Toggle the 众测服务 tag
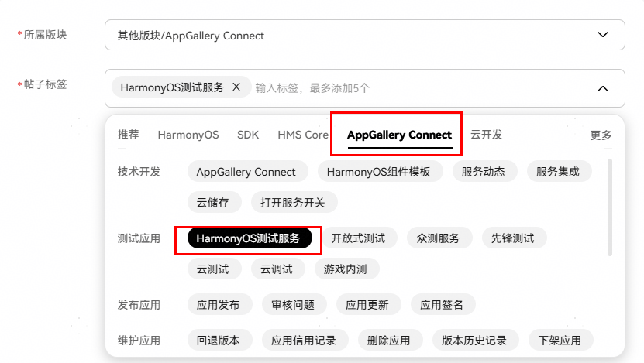The height and width of the screenshot is (363, 644). point(438,238)
